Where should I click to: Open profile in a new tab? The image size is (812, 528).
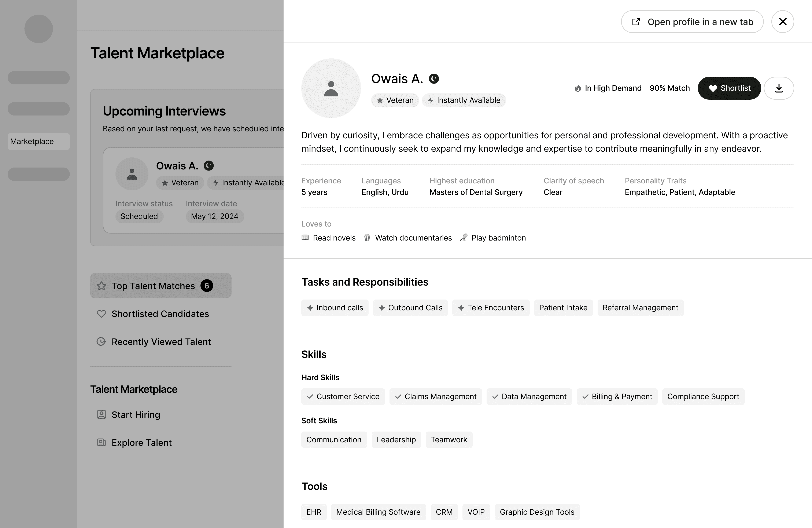[x=692, y=22]
